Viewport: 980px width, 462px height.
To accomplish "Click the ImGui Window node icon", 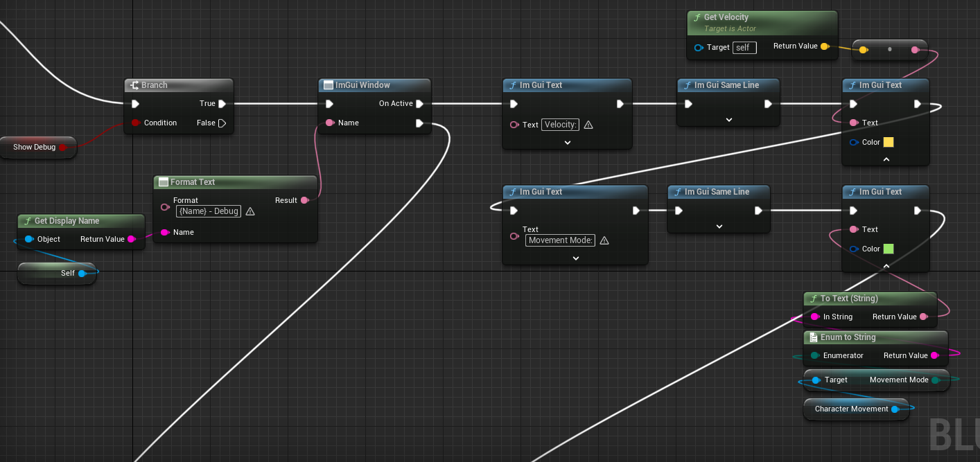I will (x=327, y=85).
